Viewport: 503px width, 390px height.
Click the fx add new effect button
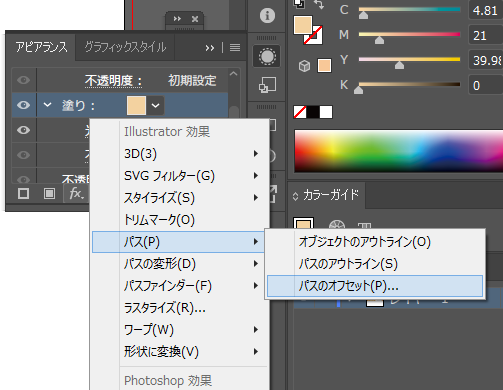(76, 193)
